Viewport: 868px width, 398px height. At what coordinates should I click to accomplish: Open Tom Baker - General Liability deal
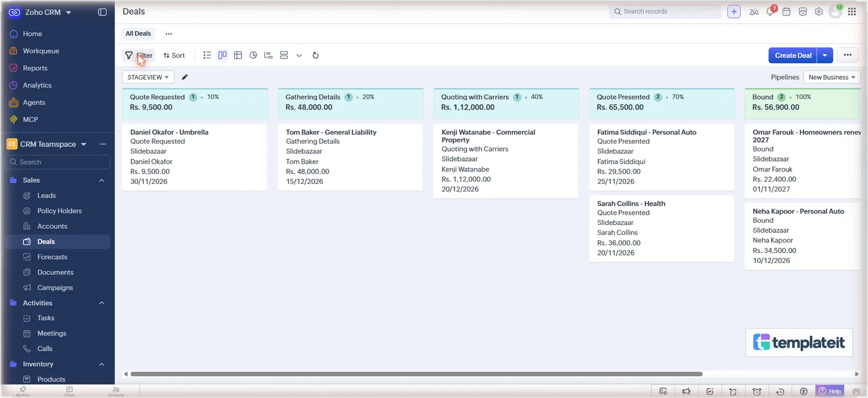pyautogui.click(x=331, y=132)
